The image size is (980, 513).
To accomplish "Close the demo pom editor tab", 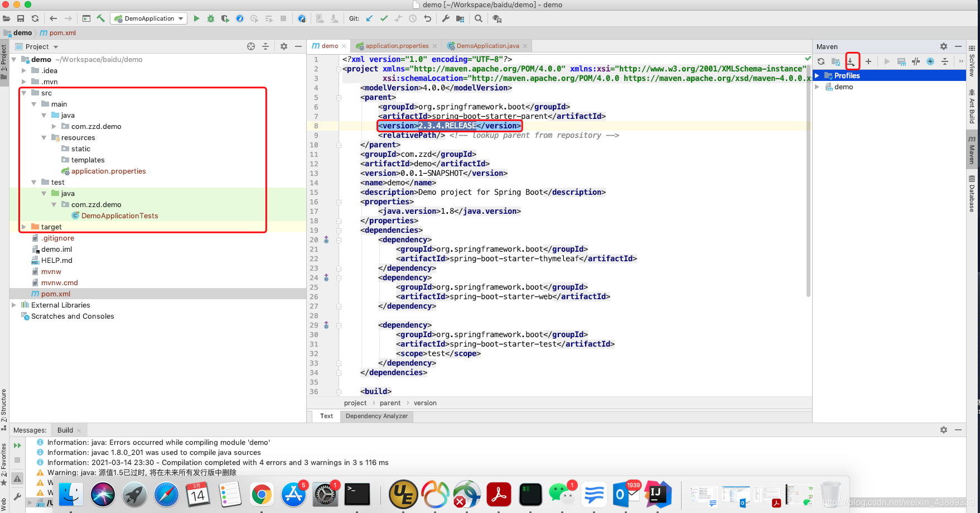I will pos(344,46).
